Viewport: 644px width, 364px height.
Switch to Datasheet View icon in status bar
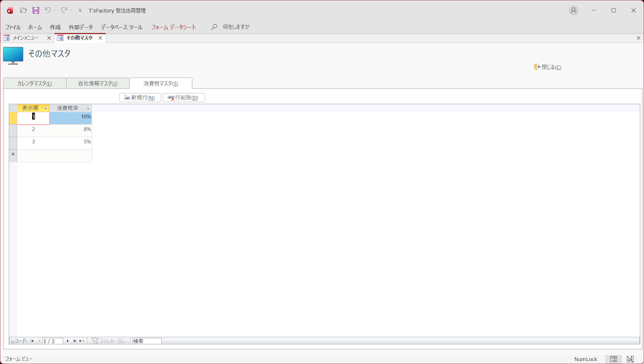click(x=613, y=359)
